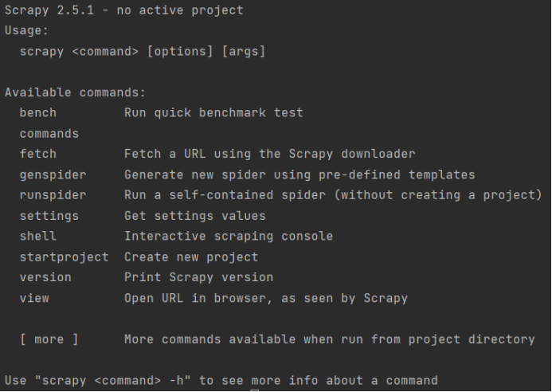Click the 'scrapy <command> [options] [args]' usage line
The image size is (552, 392).
tap(143, 52)
